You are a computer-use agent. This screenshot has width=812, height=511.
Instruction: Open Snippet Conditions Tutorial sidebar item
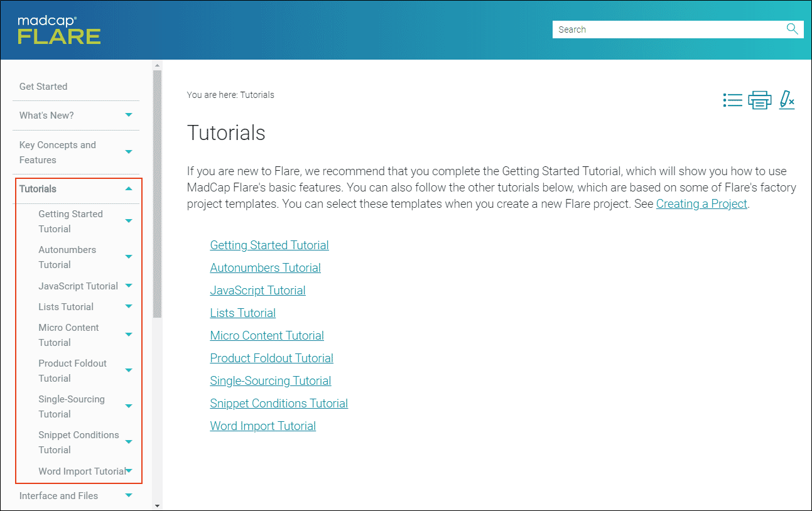78,443
